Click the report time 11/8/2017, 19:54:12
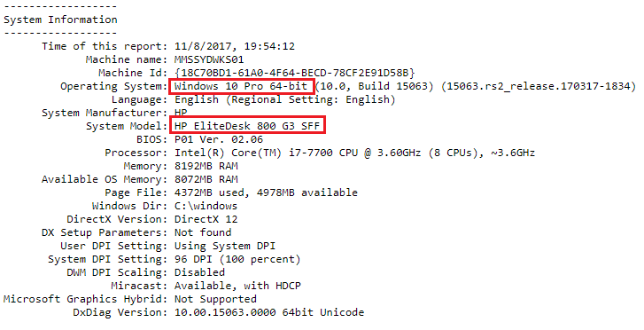 (x=235, y=46)
